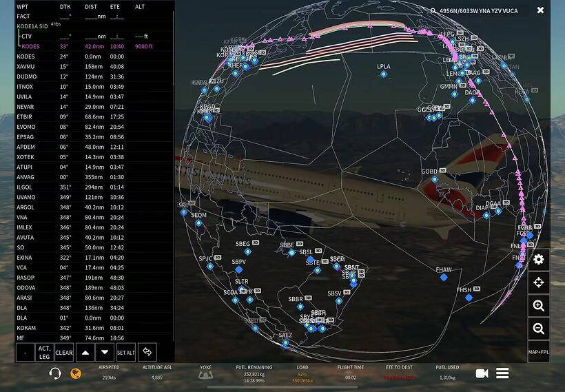Clear the flight plan with CLEAR
The height and width of the screenshot is (392, 565).
(x=64, y=352)
